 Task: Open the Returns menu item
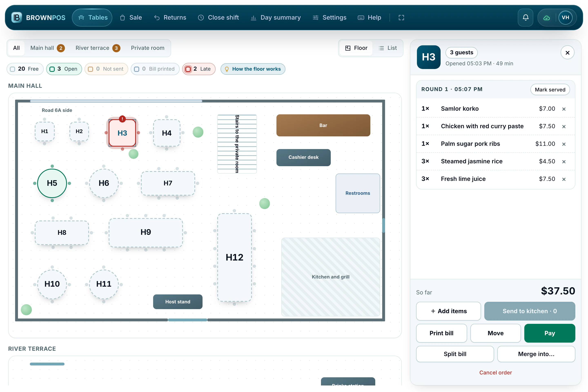tap(170, 18)
